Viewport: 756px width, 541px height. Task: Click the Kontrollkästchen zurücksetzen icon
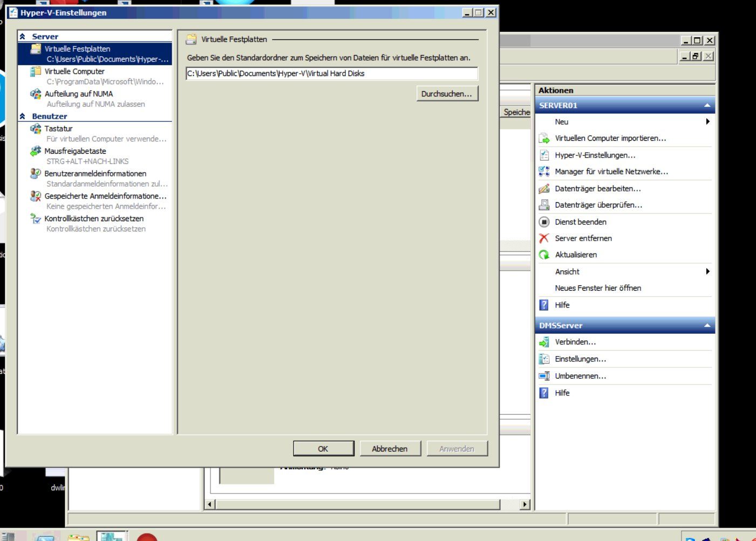36,218
